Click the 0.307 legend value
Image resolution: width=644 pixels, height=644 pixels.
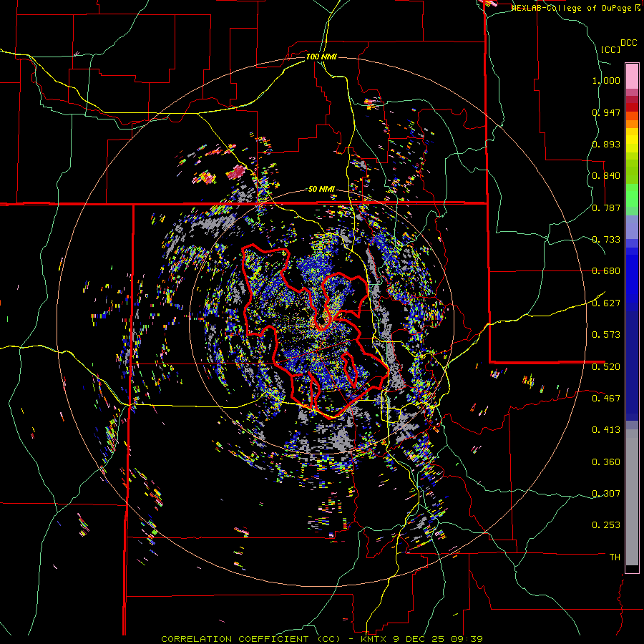(x=606, y=494)
